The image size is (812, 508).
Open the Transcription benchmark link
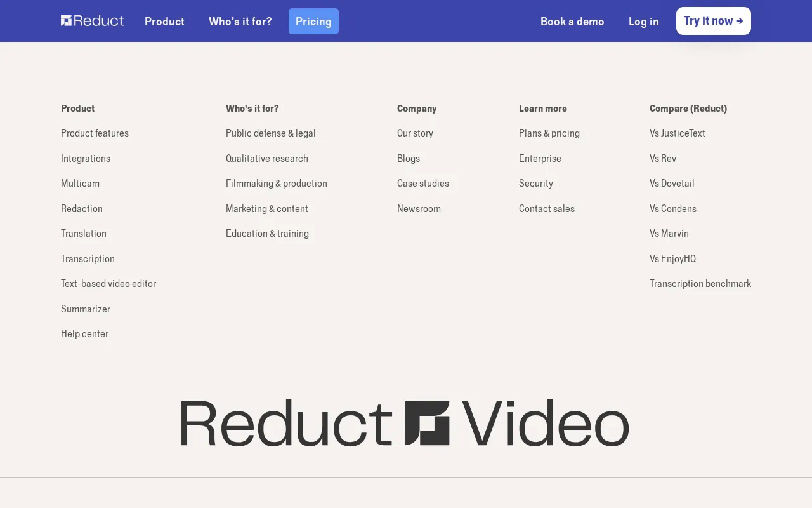(700, 284)
